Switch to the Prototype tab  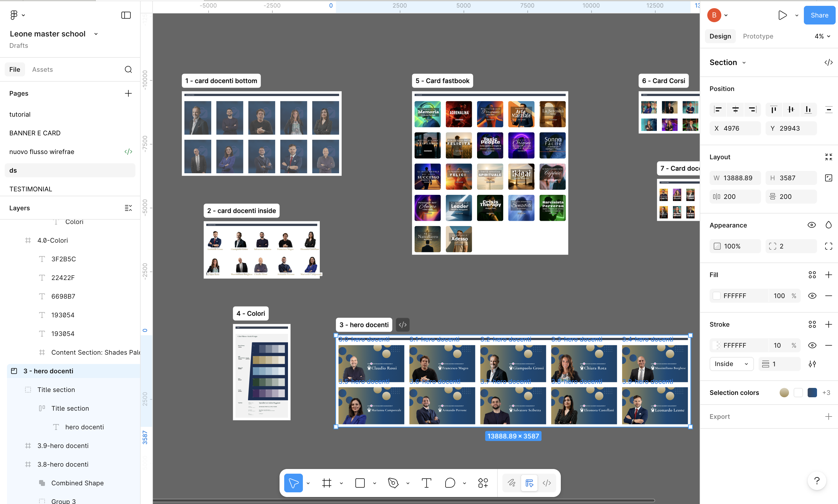[758, 36]
